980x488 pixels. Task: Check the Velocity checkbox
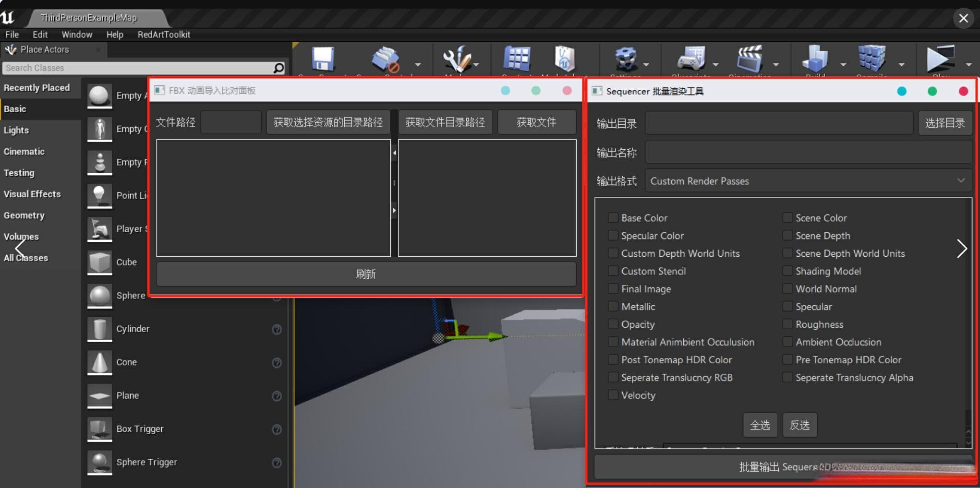(613, 395)
